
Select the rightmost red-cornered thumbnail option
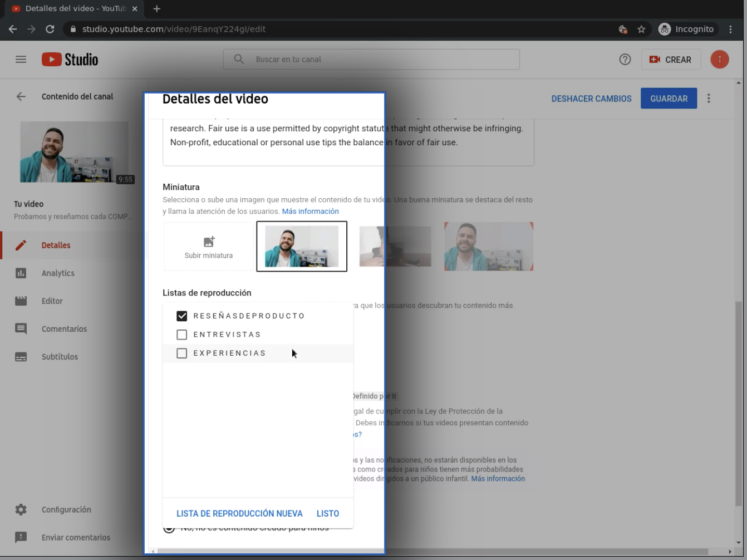pyautogui.click(x=489, y=247)
